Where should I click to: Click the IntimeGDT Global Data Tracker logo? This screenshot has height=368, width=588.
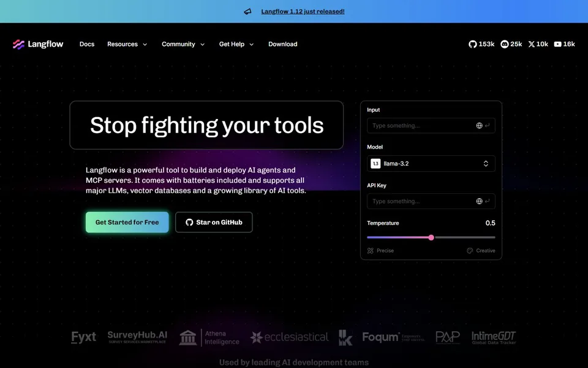(x=494, y=337)
